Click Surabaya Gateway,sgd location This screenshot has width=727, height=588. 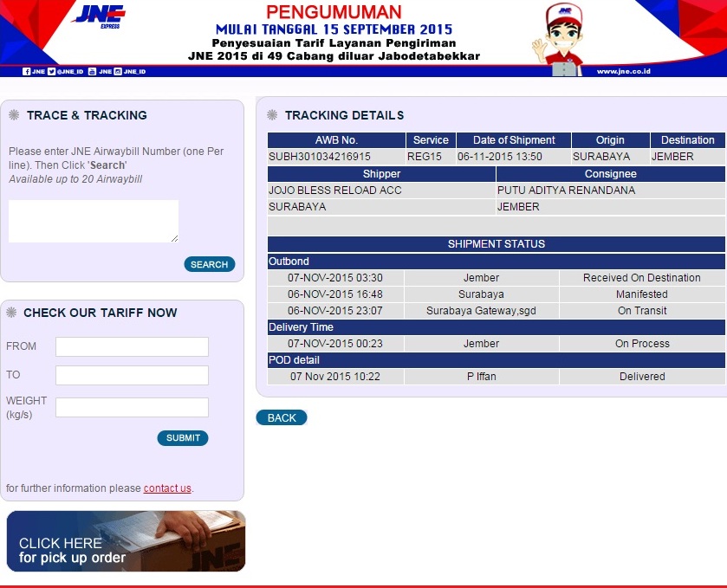pos(481,310)
